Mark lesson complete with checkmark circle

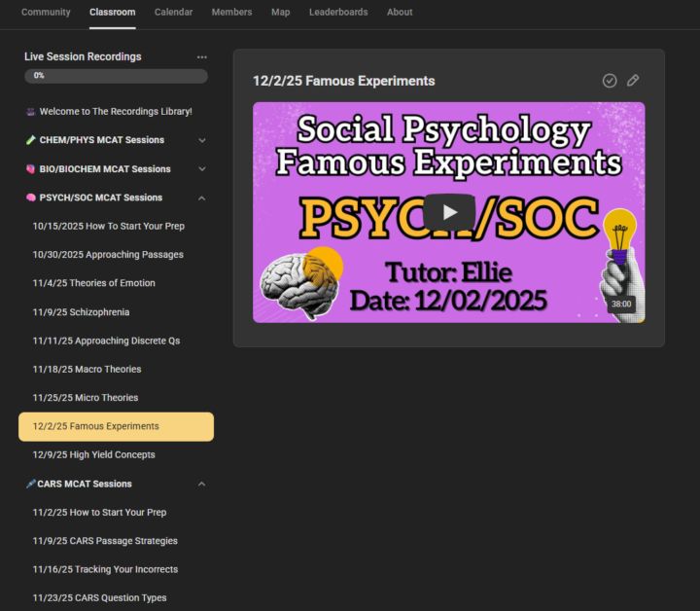(610, 81)
